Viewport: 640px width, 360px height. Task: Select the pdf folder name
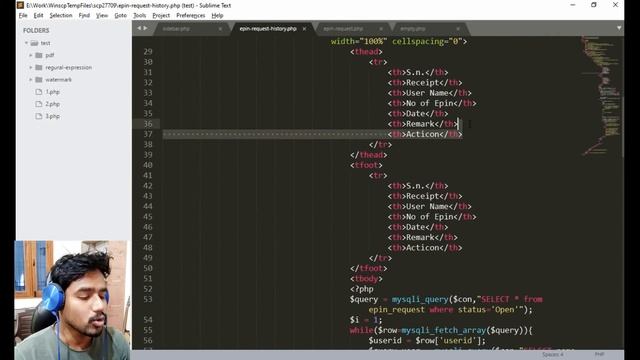click(x=49, y=55)
